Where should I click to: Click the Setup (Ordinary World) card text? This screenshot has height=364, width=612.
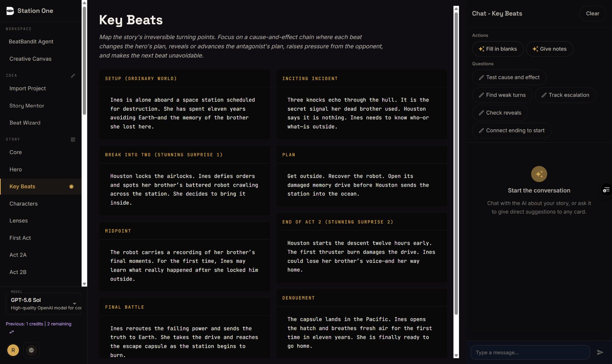pyautogui.click(x=183, y=113)
